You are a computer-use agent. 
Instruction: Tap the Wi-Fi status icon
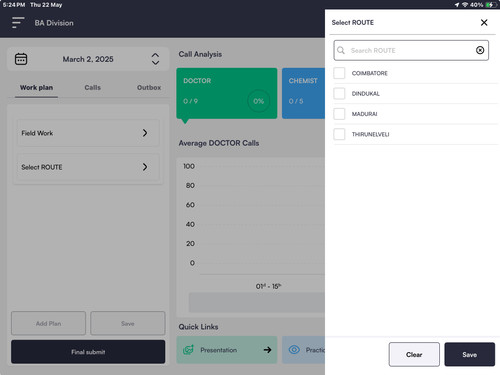coord(465,5)
